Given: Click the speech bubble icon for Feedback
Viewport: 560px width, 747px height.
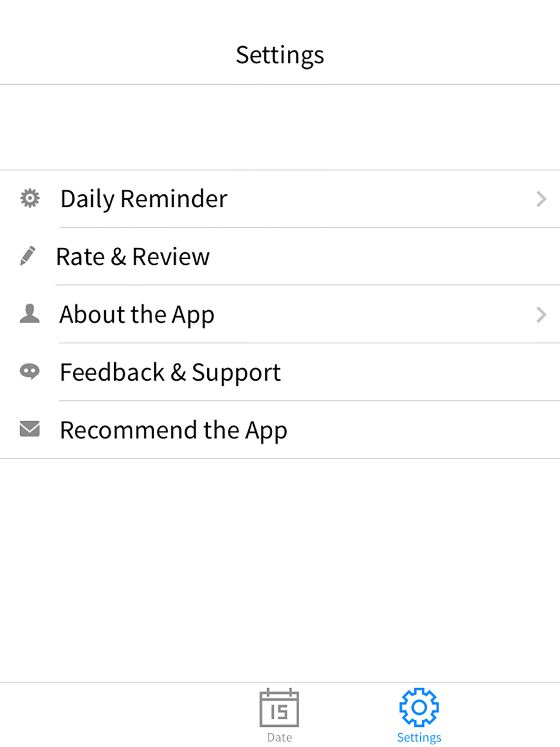Looking at the screenshot, I should 30,371.
